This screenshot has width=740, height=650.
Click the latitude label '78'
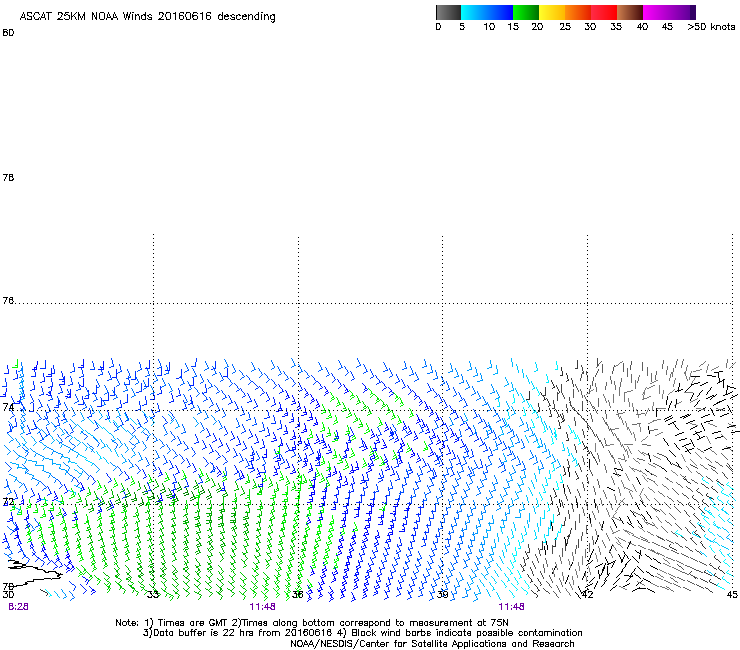8,177
